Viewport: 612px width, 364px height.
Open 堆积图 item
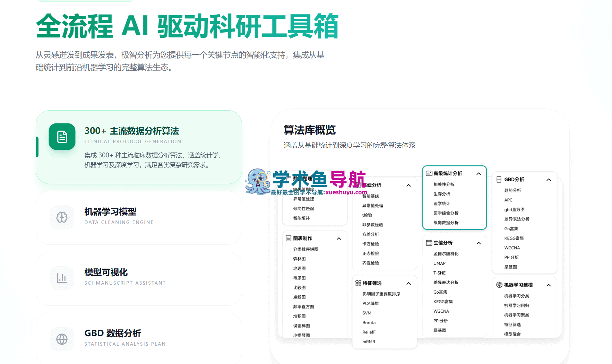[299, 316]
